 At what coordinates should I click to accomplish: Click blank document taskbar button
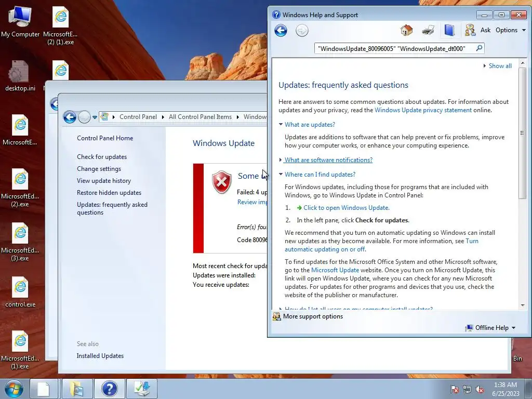44,389
